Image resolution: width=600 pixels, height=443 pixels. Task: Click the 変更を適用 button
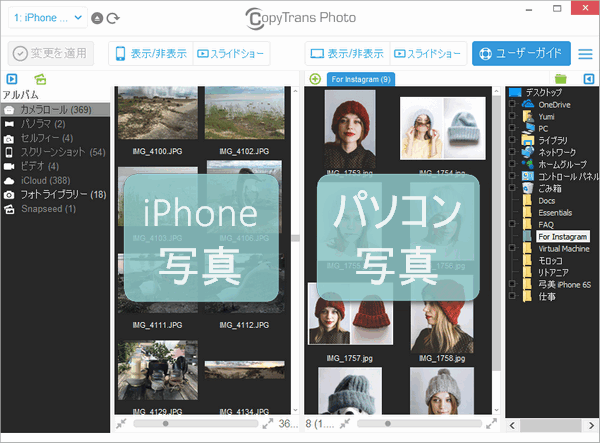click(x=51, y=53)
